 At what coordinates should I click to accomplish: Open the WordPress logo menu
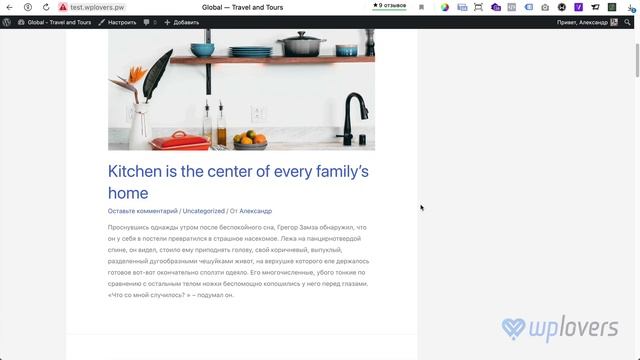[7, 22]
